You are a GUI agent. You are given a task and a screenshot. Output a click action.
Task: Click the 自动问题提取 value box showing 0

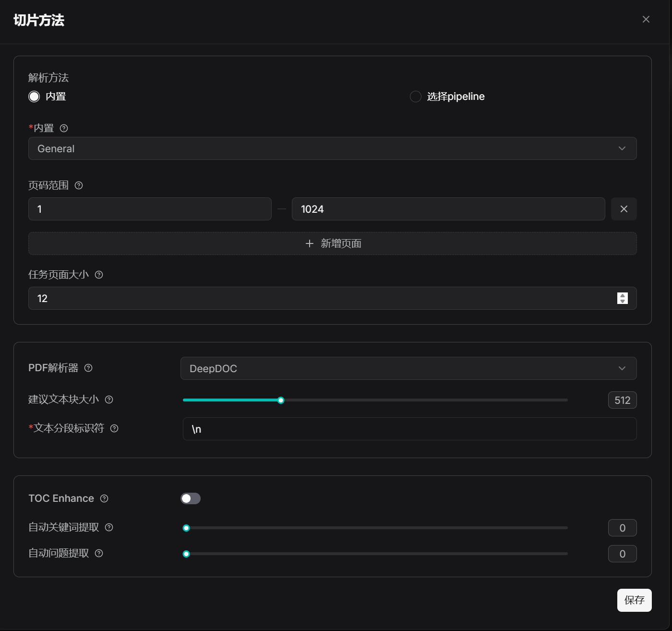pyautogui.click(x=623, y=554)
